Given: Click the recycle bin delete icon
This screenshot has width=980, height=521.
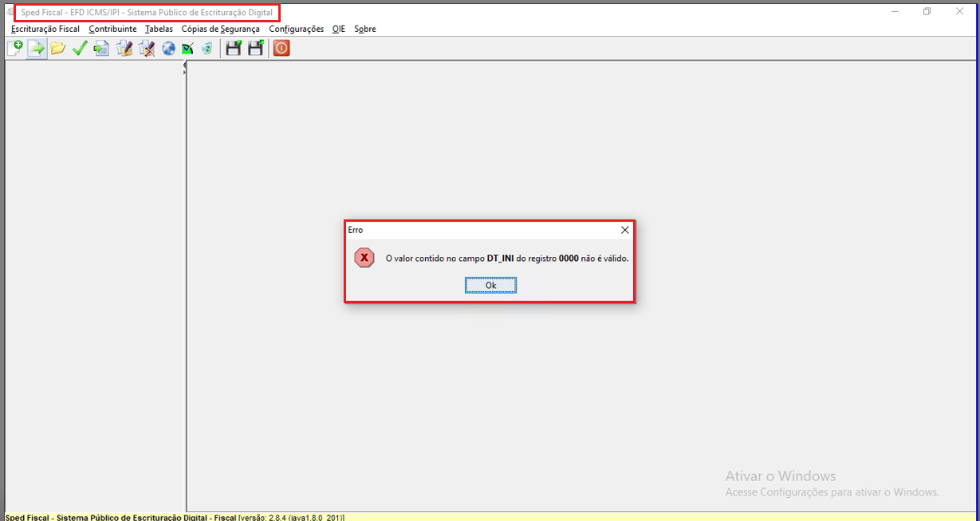Looking at the screenshot, I should tap(207, 49).
